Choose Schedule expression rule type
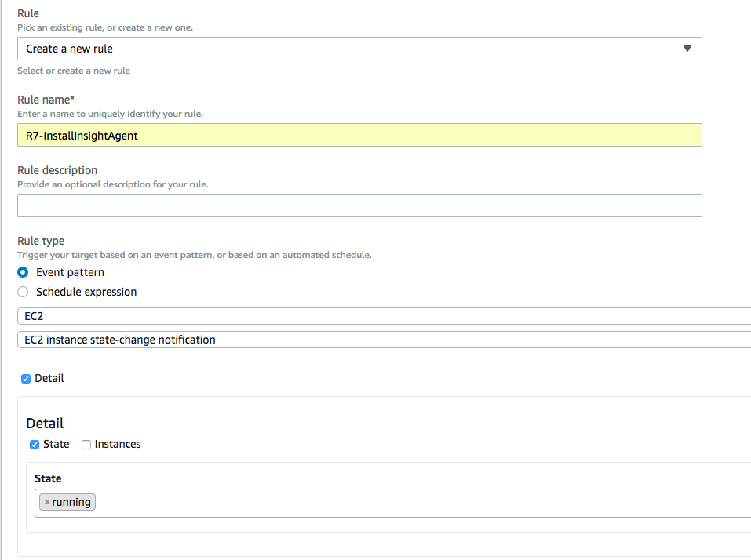 (x=23, y=292)
